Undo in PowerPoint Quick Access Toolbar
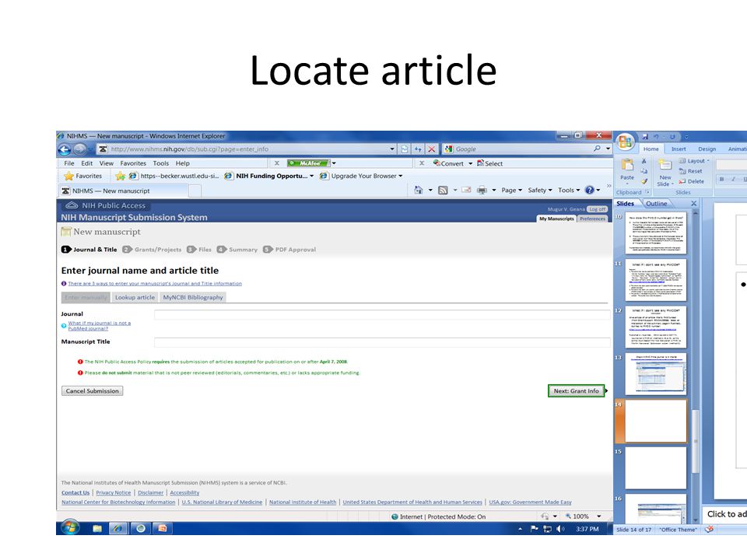Screen dimensions: 747x560 657,137
